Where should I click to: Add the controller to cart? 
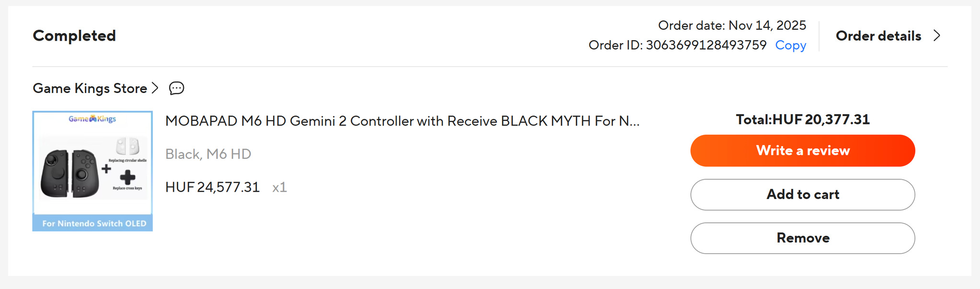click(x=802, y=195)
